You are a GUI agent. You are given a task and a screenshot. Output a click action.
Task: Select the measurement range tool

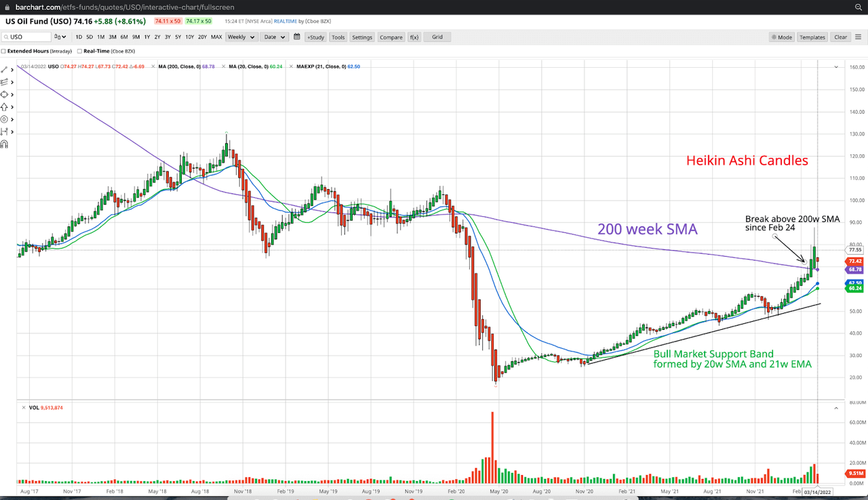click(x=4, y=131)
